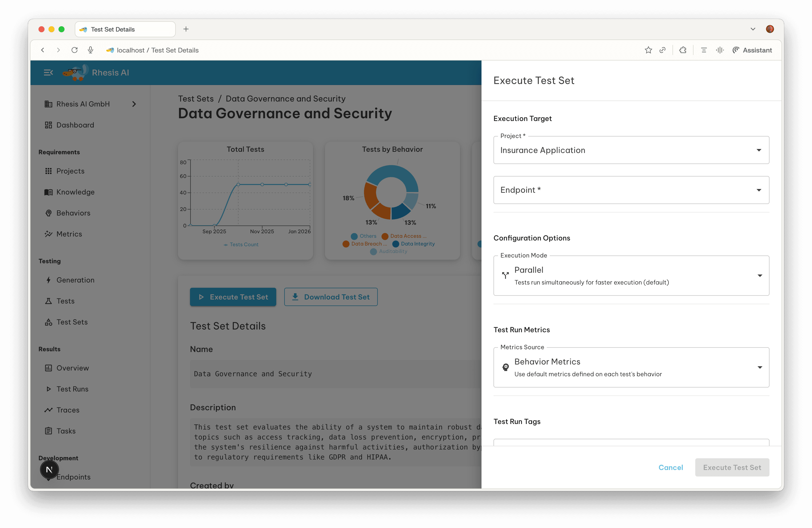Screen dimensions: 812x528
Task: Toggle the Data Integrity legend swatch
Action: [396, 244]
